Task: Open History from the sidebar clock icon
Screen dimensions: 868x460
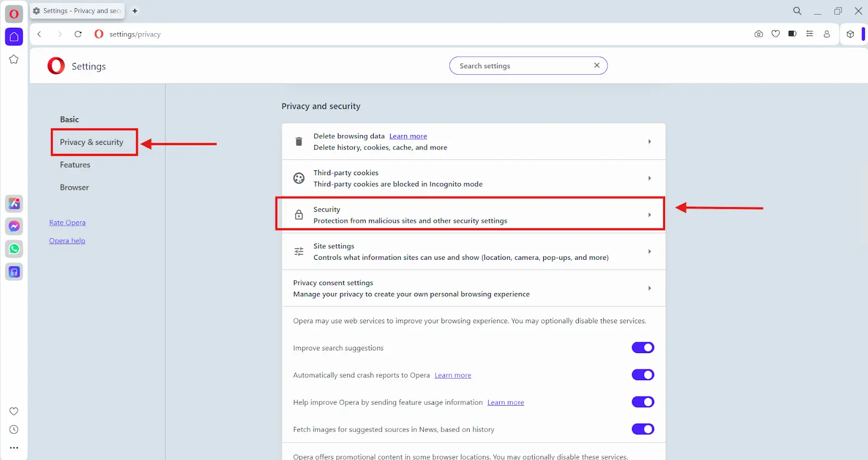Action: tap(14, 430)
